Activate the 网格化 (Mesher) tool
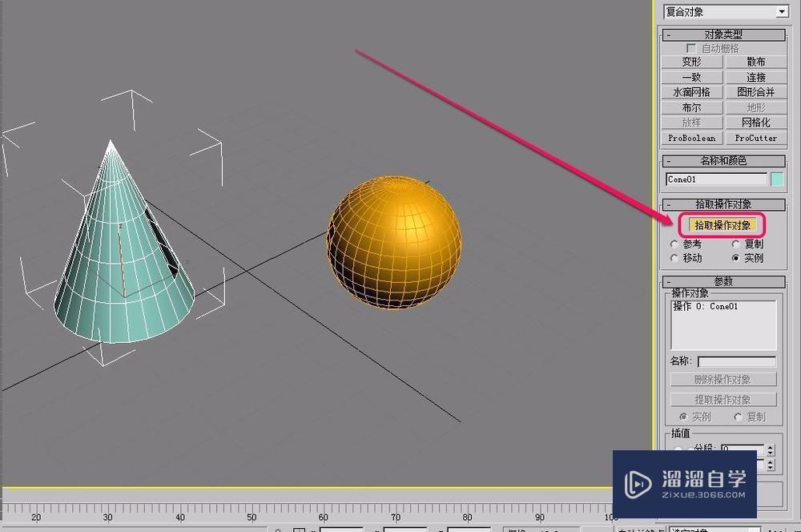Screen dimensions: 801x532 pos(755,122)
